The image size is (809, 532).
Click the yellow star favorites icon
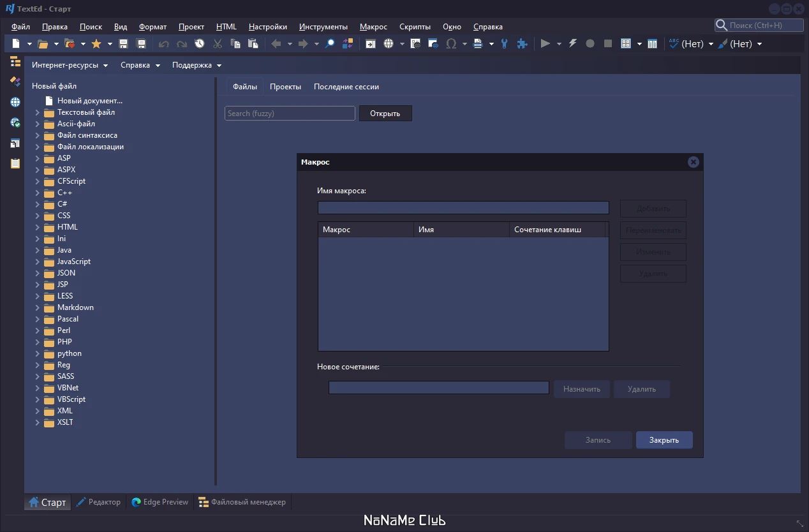(96, 43)
